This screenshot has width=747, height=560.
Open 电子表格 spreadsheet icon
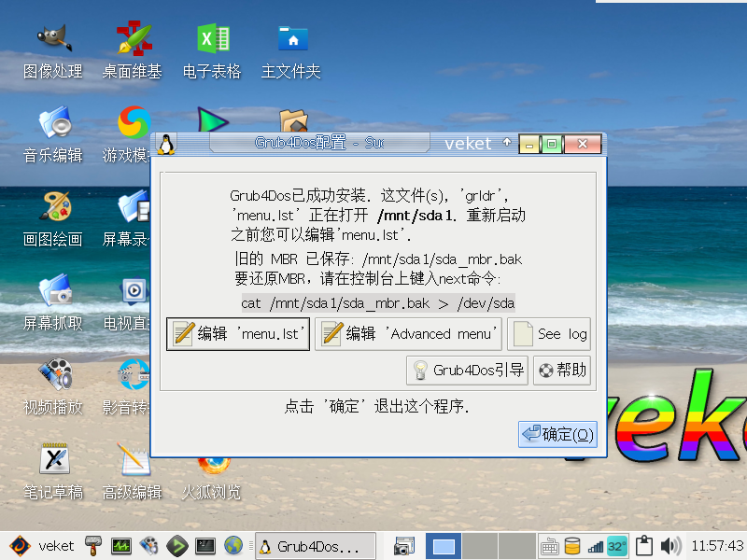click(x=213, y=38)
